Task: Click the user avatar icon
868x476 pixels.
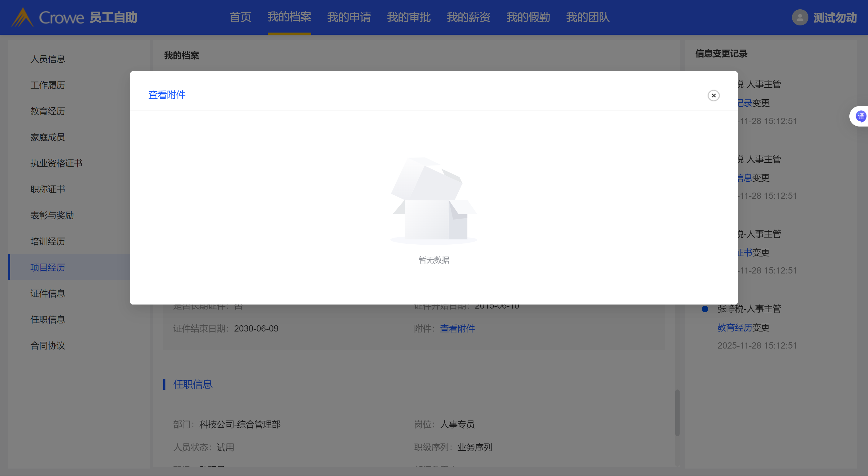Action: pos(800,17)
